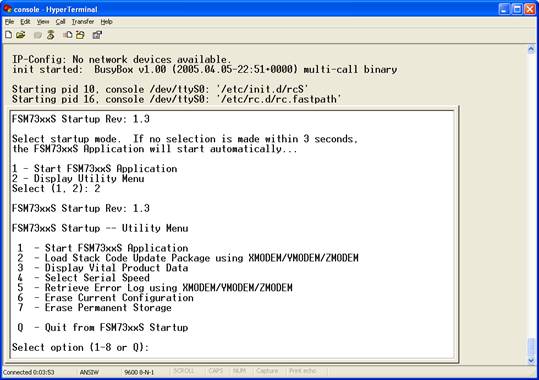Open the File menu

click(9, 22)
